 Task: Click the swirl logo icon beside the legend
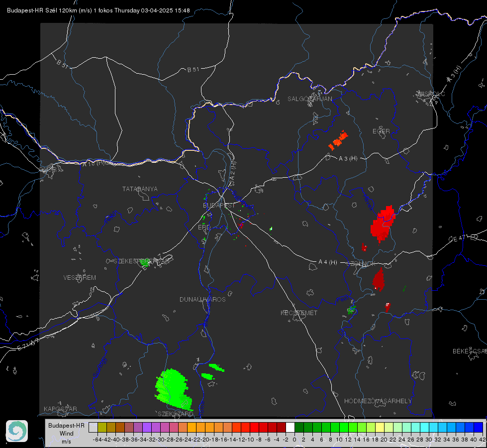17,431
